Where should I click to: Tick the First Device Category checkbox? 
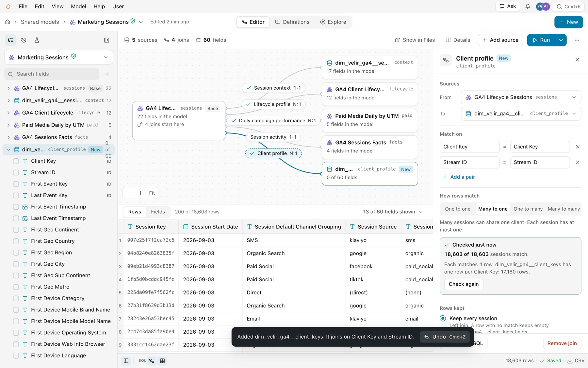click(x=16, y=298)
